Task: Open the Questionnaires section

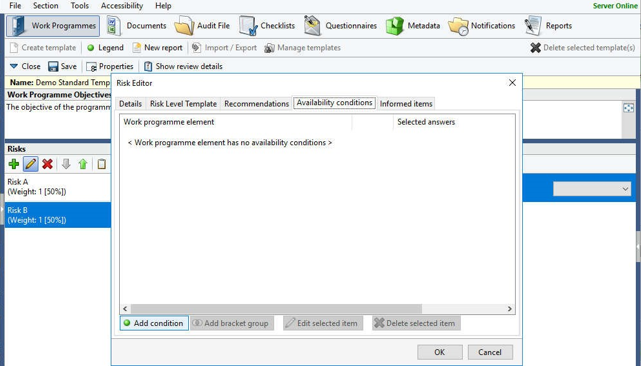Action: click(x=341, y=26)
